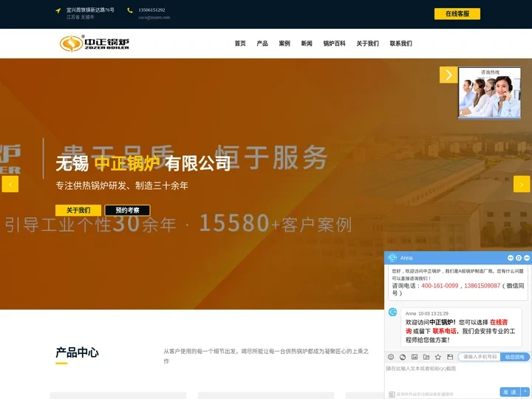
Task: Focus the 请输入手机号码 phone input field
Action: click(x=480, y=357)
